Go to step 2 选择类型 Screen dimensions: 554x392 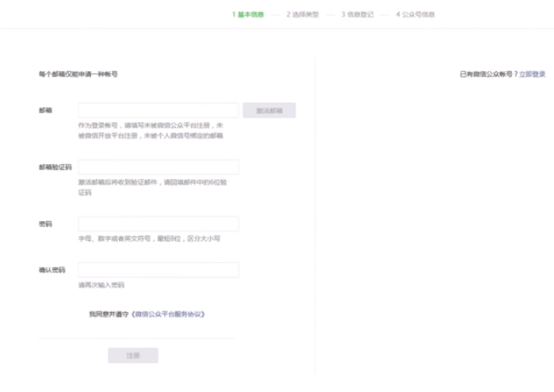pyautogui.click(x=302, y=14)
